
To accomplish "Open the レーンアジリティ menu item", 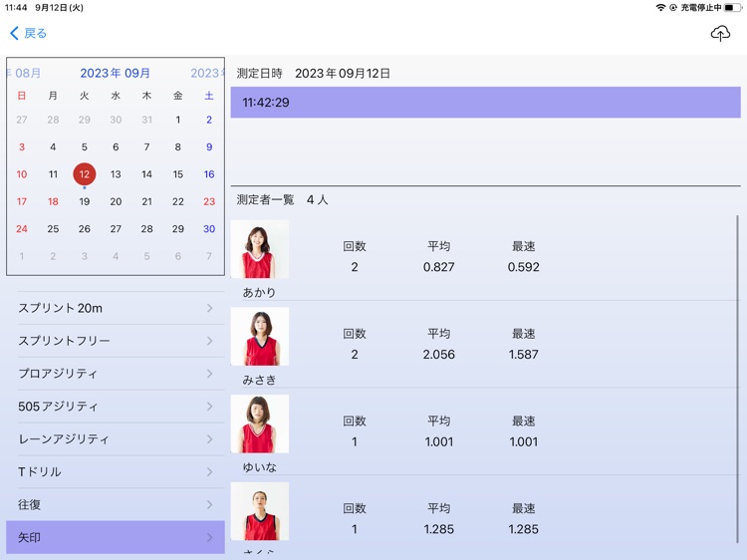I will 116,439.
